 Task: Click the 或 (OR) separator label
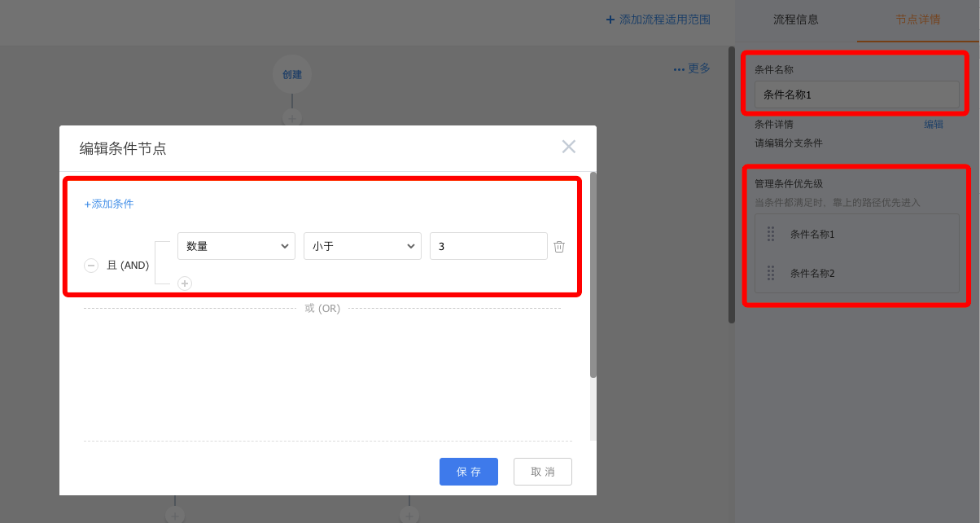click(x=322, y=308)
